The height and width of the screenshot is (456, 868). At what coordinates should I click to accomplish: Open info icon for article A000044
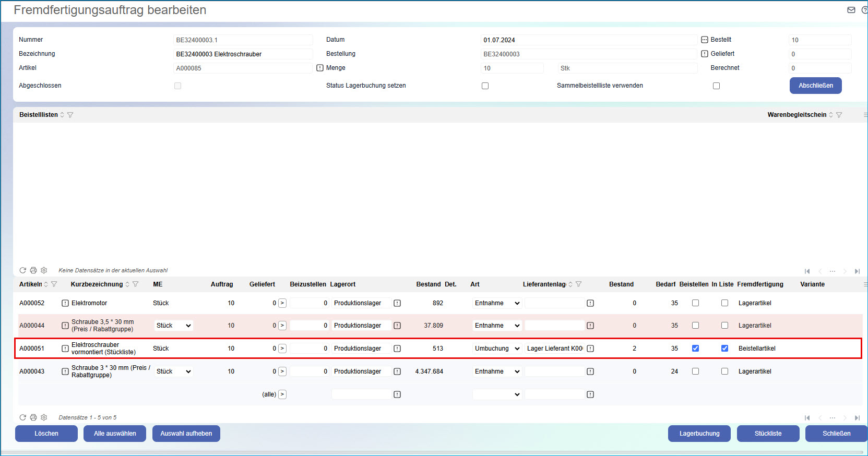point(65,326)
